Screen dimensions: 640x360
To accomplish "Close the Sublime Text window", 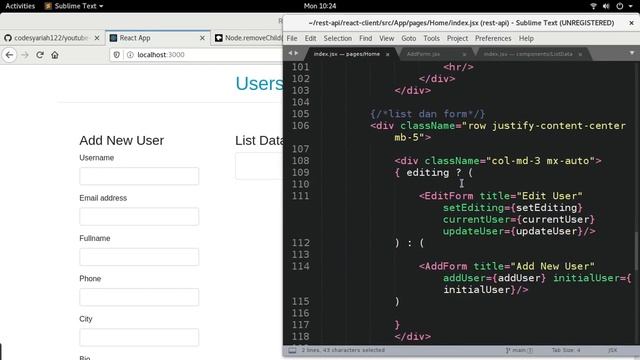I will coord(631,23).
